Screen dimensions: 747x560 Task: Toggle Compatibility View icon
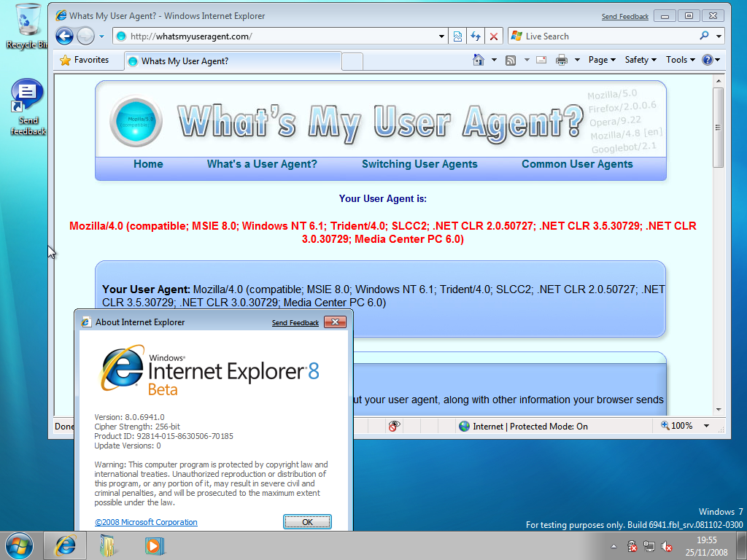(x=457, y=36)
